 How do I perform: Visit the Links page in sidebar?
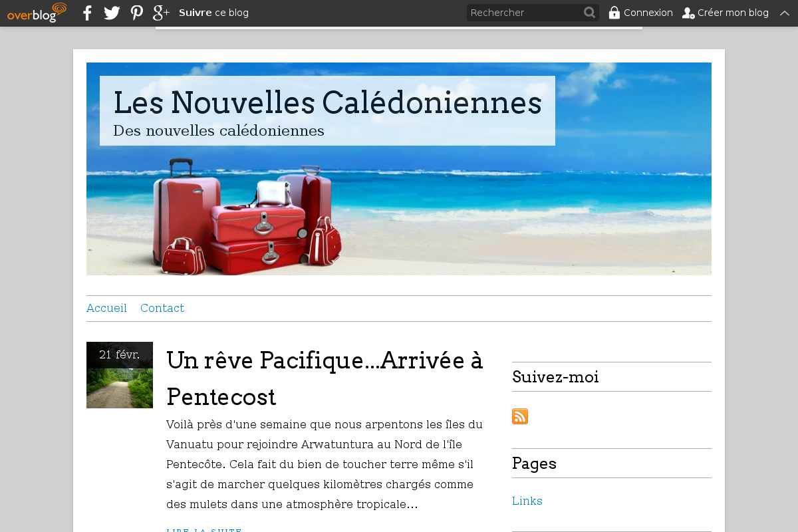[527, 501]
